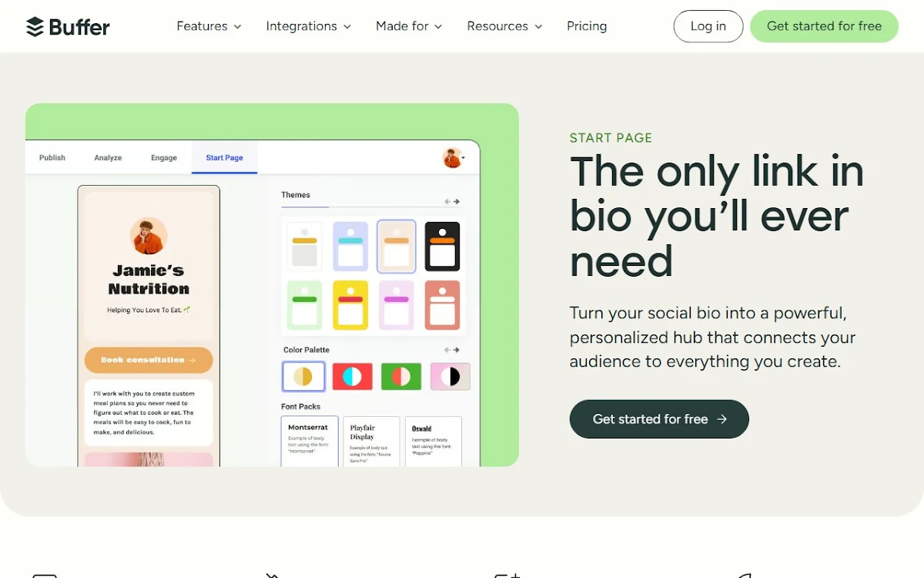Click the 'Helping You Love To Eat' tagline
Viewport: 924px width, 578px height.
pyautogui.click(x=149, y=310)
